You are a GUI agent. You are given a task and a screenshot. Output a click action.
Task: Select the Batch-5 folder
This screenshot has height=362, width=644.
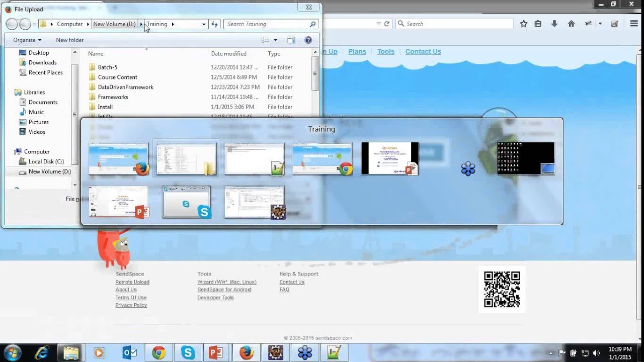[x=107, y=67]
